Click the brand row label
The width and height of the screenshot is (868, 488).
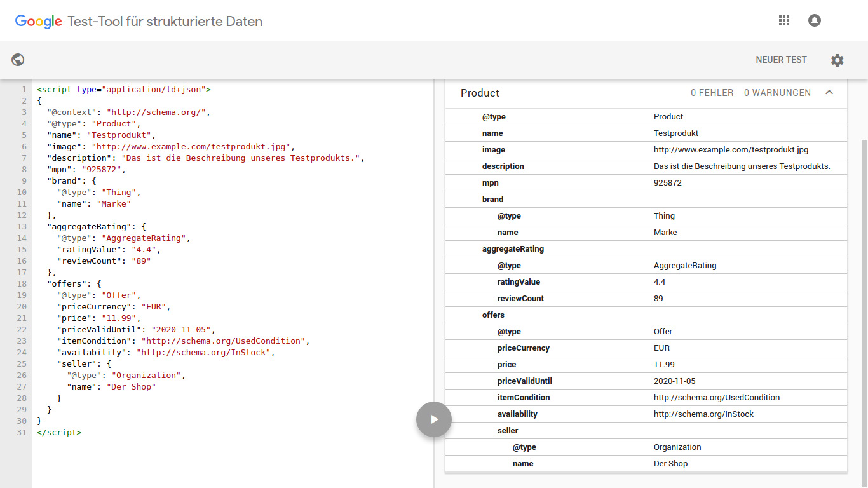[493, 200]
